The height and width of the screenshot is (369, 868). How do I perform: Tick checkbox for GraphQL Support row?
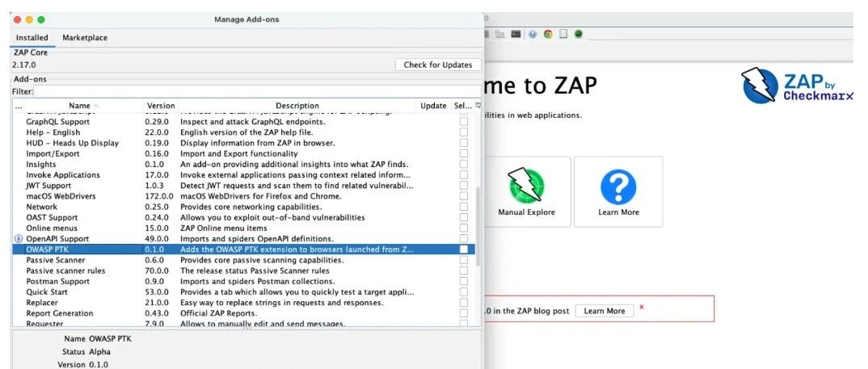point(463,122)
